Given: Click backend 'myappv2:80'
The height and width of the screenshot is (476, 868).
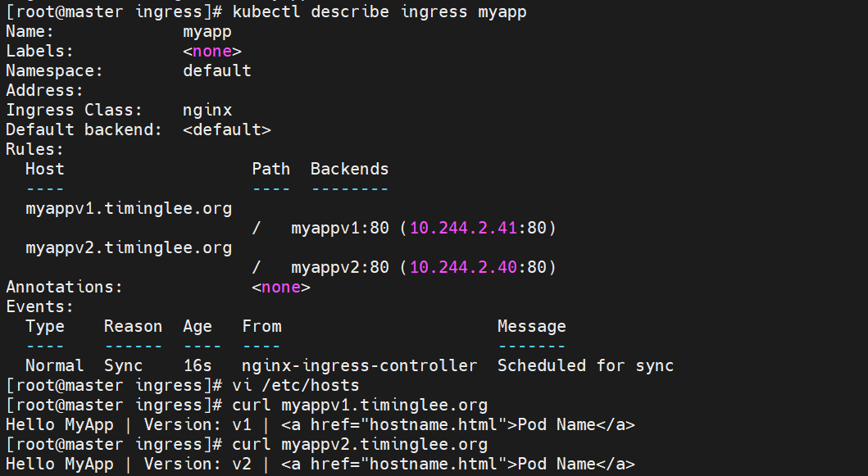Looking at the screenshot, I should point(340,267).
